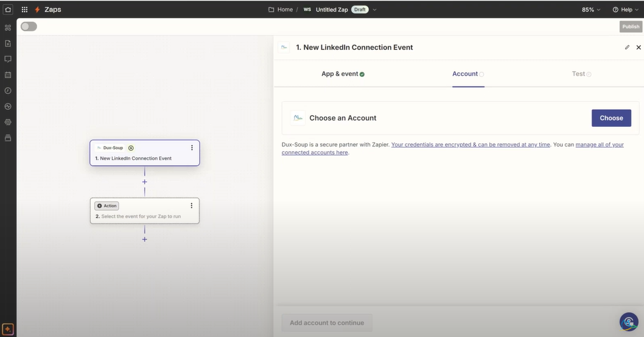This screenshot has width=644, height=337.
Task: Click the Dux-Soup step status icon
Action: coord(131,148)
